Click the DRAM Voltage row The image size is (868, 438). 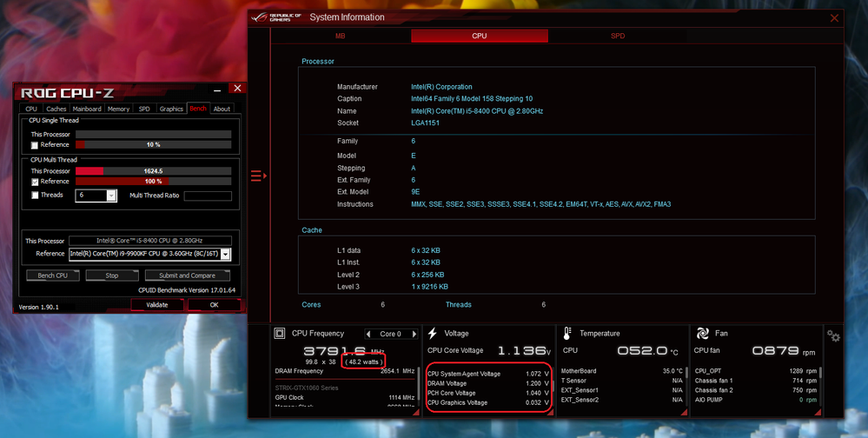tap(487, 383)
